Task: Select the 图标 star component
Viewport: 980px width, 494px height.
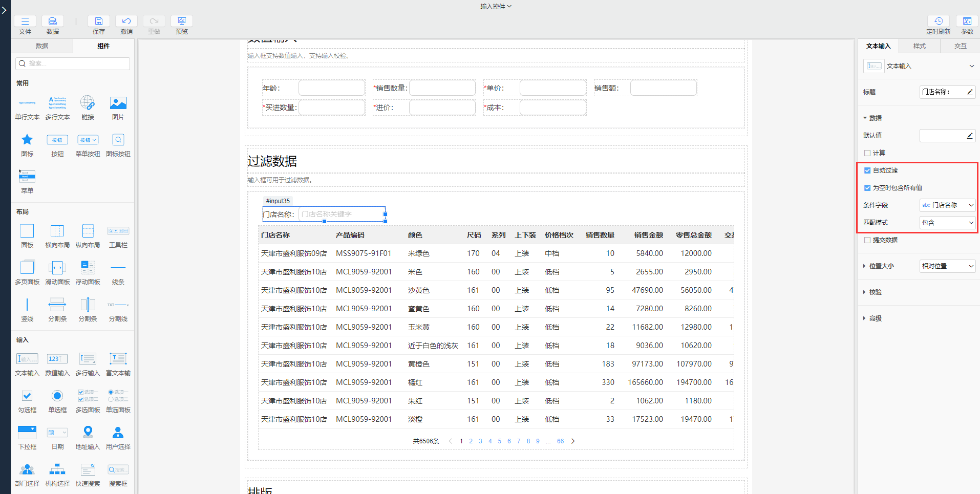Action: [x=27, y=140]
